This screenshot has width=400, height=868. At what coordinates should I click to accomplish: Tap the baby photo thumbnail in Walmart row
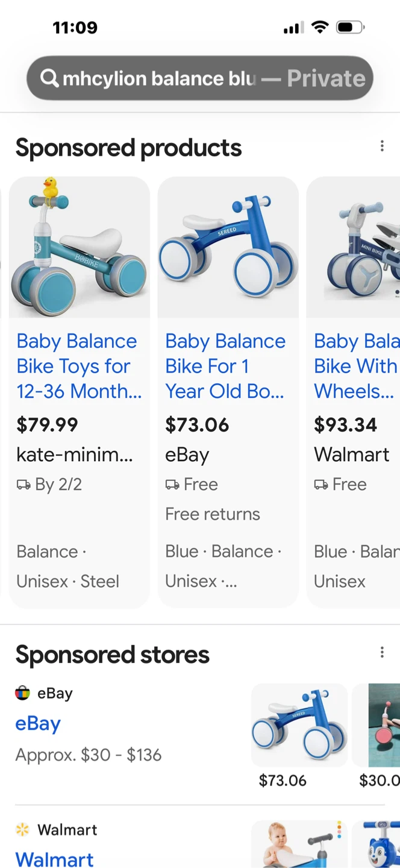click(x=299, y=844)
